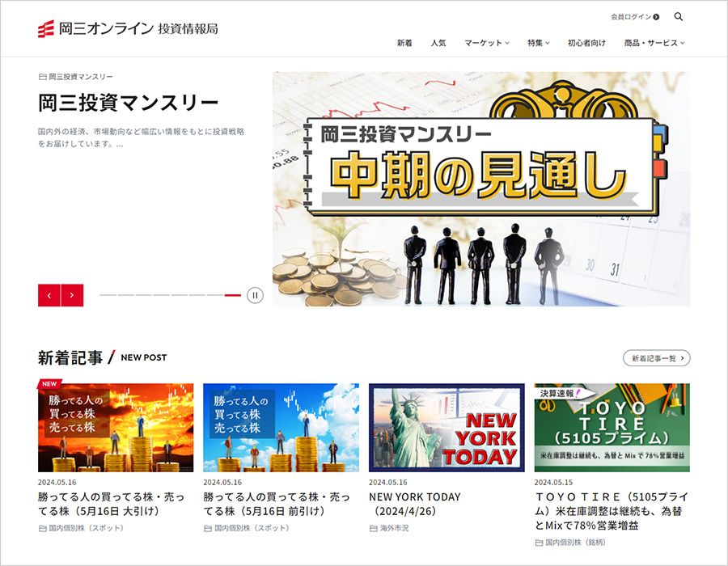Click the 岡三オンライン 投資情報局 site logo

[128, 29]
